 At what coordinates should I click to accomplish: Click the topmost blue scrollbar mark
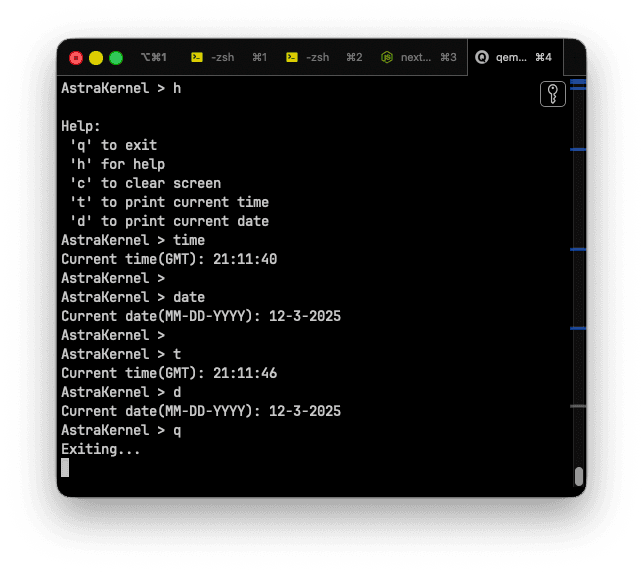coord(577,81)
